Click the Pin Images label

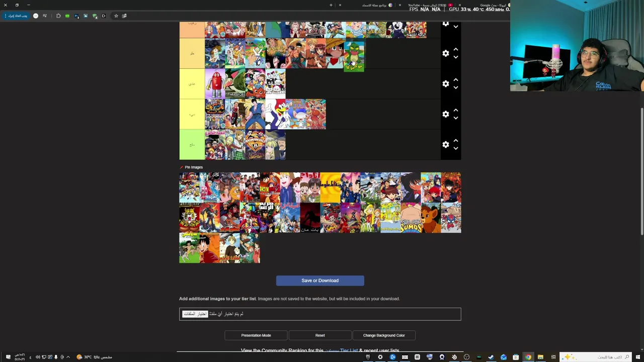(194, 167)
